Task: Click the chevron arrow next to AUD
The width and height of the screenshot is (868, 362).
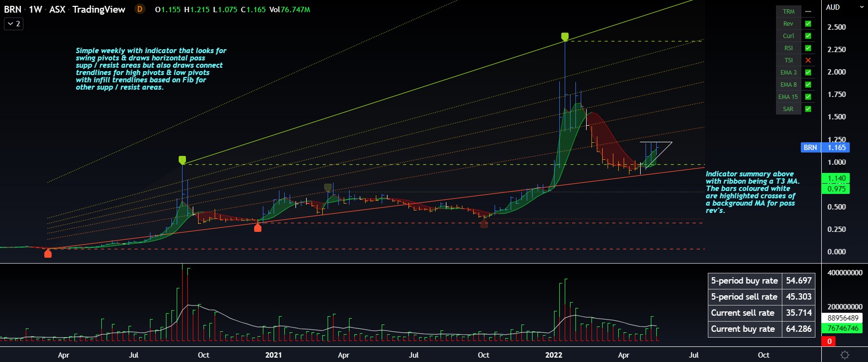Action: 859,8
